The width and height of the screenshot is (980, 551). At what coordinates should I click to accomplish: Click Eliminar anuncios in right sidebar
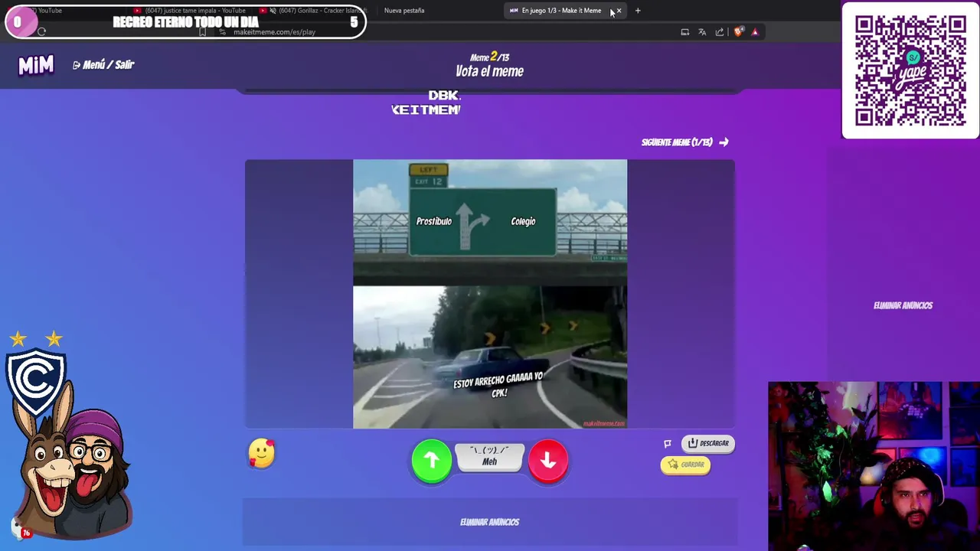tap(903, 305)
